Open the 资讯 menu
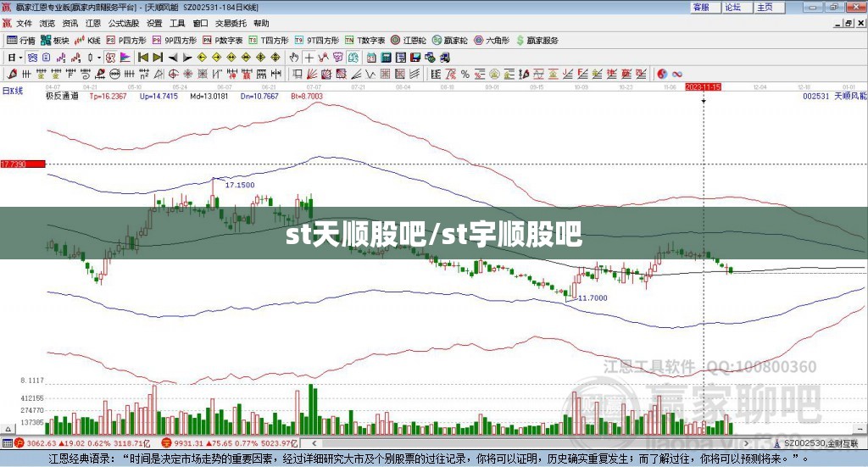Screen dimensions: 868x467 tap(70, 23)
